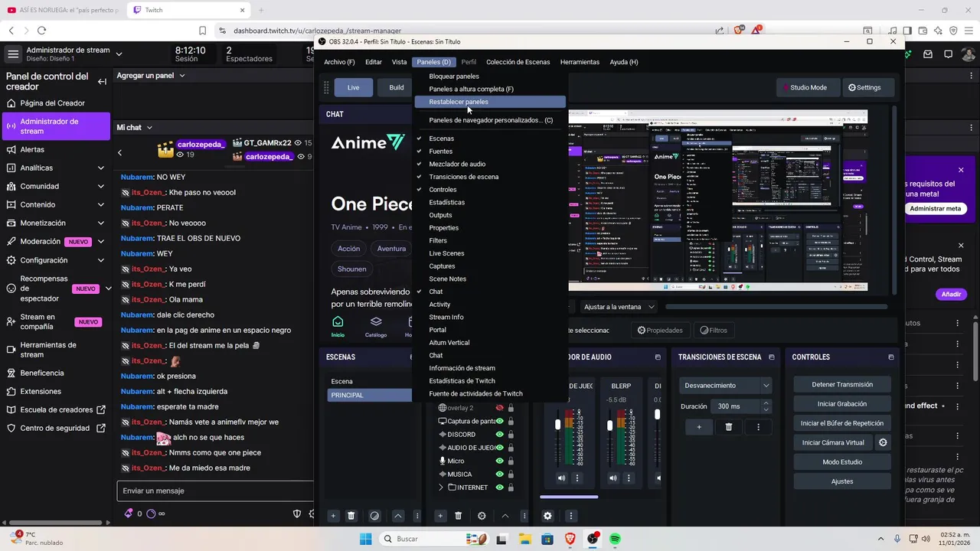Viewport: 980px width, 551px height.
Task: Open Spotify from the taskbar
Action: [615, 539]
